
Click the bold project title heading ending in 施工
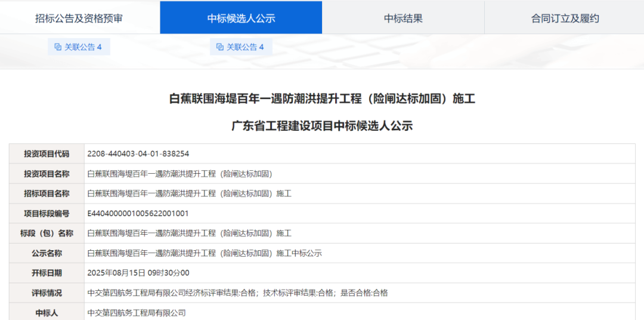[x=322, y=99]
